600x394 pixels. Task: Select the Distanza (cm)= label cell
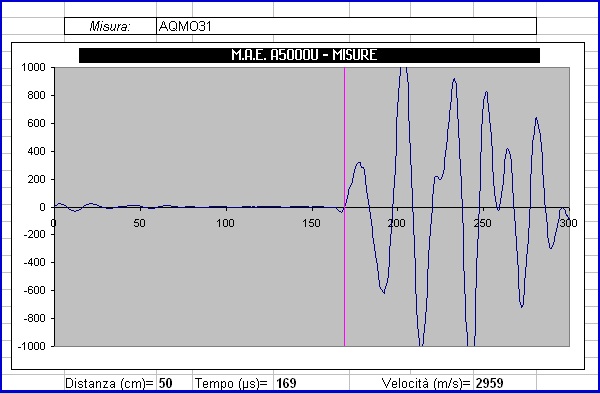[x=110, y=383]
